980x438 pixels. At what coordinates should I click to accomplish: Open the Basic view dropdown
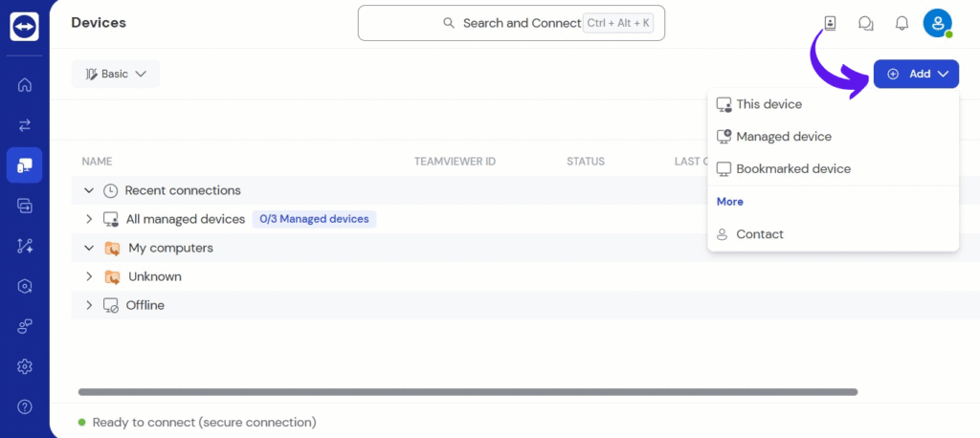(x=116, y=74)
